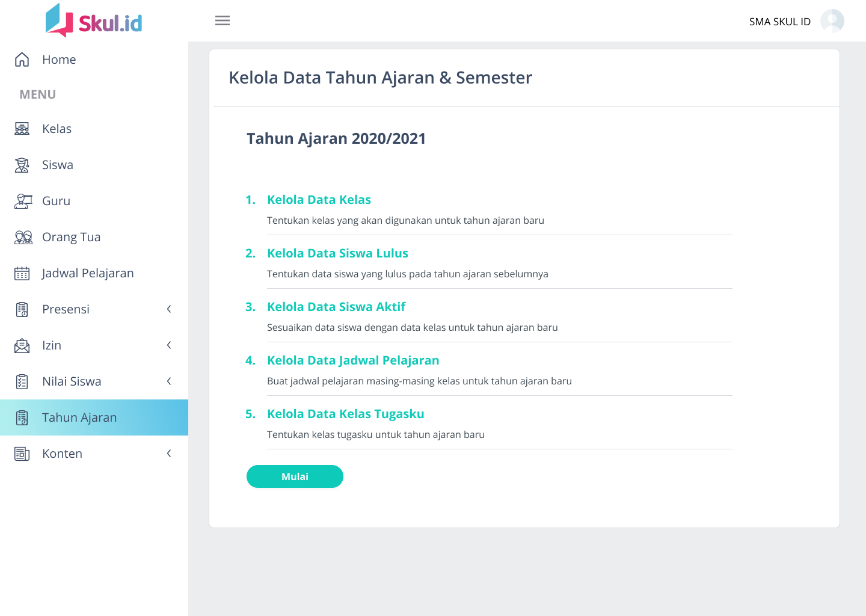Select Tahun Ajaran in the sidebar

79,417
